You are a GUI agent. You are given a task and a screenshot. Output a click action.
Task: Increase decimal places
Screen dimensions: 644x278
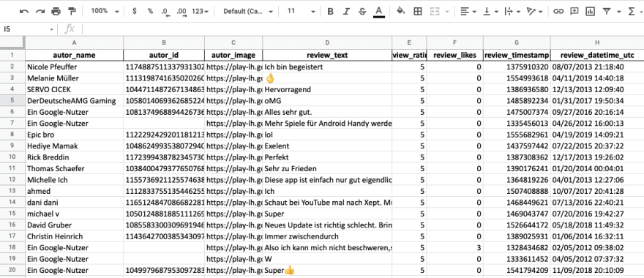(181, 12)
